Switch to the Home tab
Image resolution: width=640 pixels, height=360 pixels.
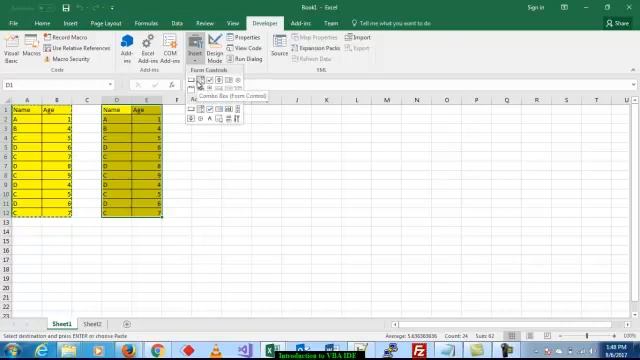pos(42,23)
